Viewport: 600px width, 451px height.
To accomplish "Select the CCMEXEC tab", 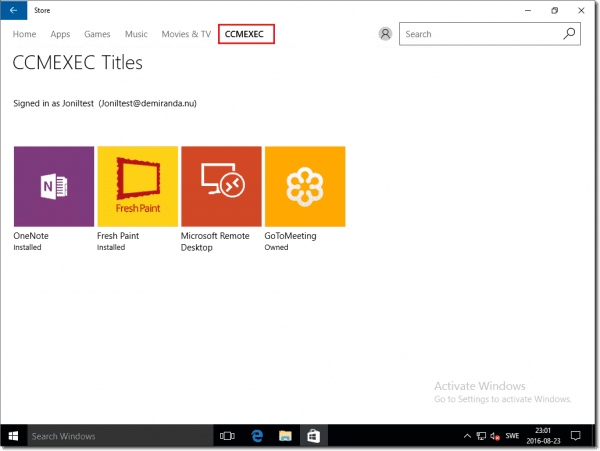I will tap(246, 34).
